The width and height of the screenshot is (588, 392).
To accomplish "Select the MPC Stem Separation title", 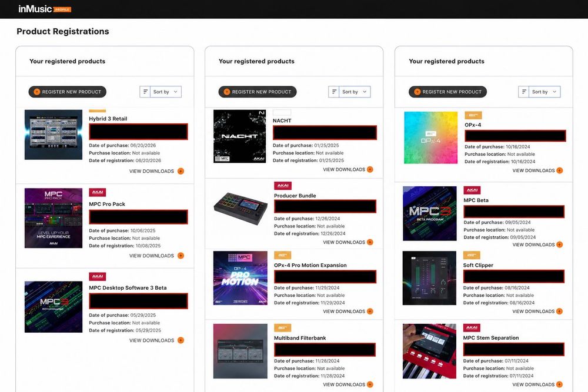I will coord(491,338).
